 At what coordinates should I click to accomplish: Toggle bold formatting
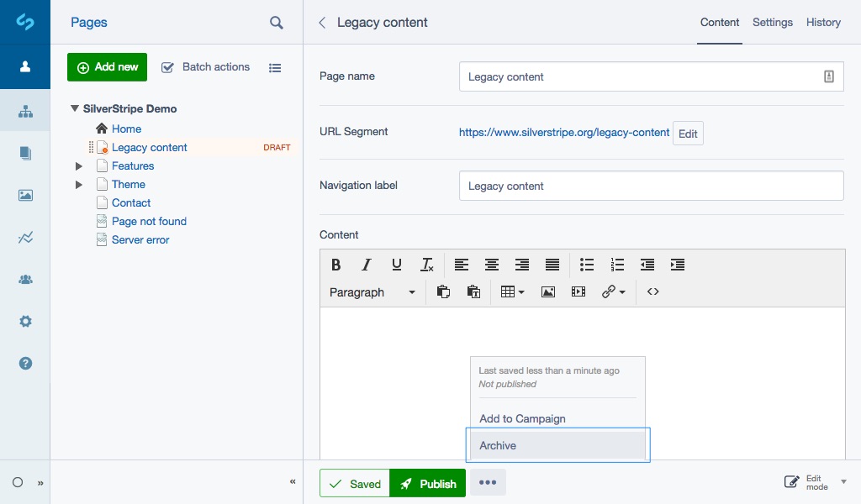click(x=335, y=265)
